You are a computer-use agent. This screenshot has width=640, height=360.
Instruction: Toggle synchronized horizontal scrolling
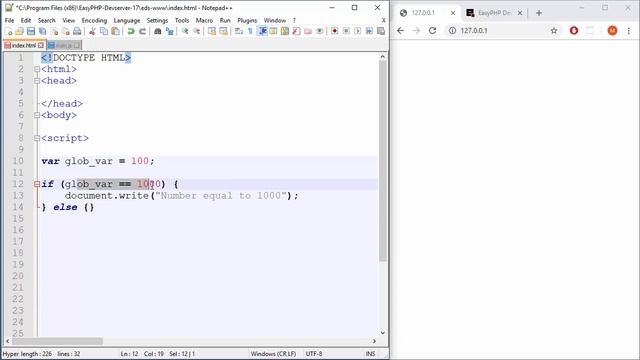223,31
